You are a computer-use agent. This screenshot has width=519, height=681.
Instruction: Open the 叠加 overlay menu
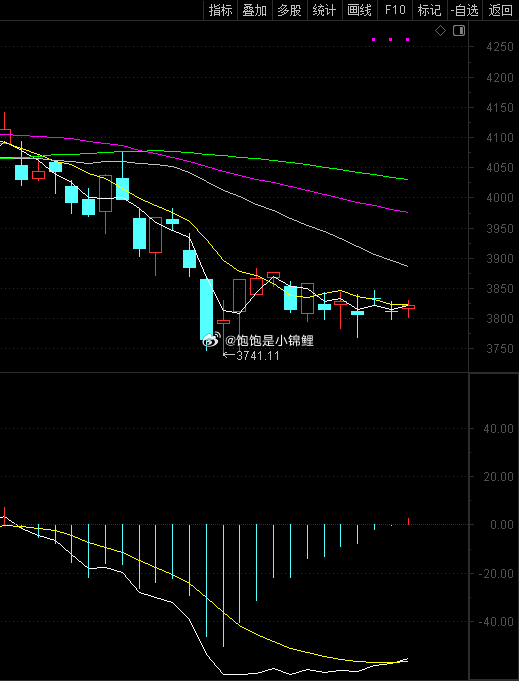tap(255, 10)
